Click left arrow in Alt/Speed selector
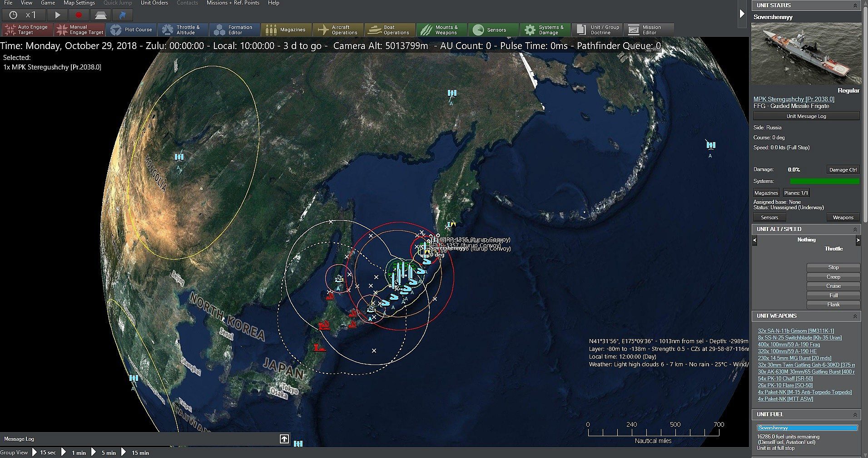Screen dimensions: 868x458 755,240
